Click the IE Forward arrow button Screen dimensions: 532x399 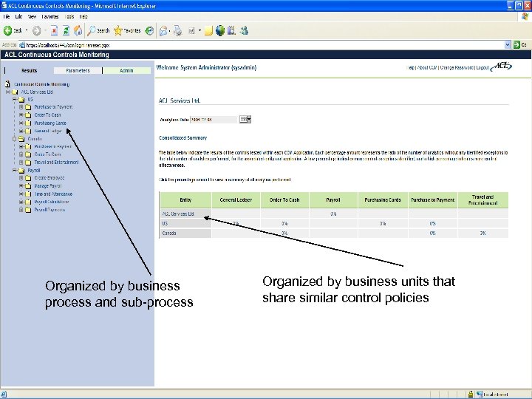[37, 31]
